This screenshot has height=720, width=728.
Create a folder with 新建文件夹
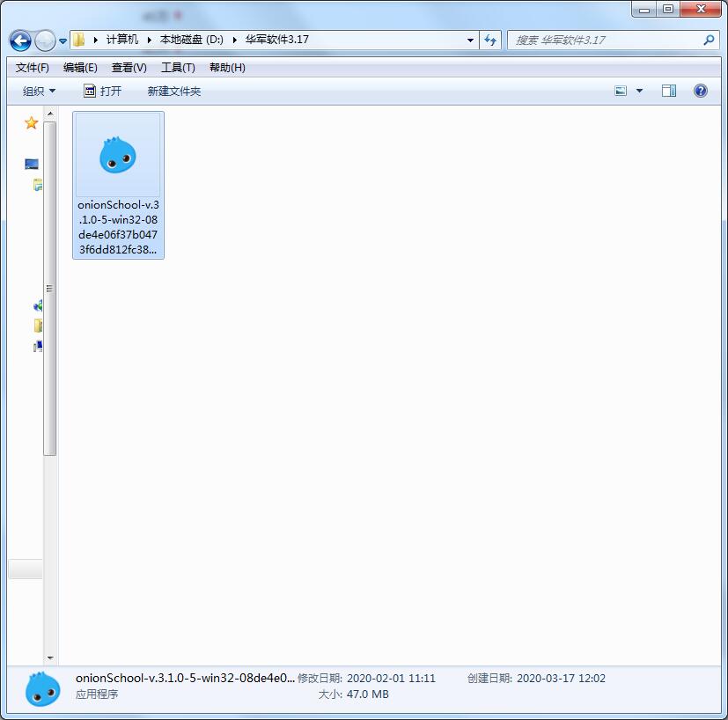pos(173,90)
